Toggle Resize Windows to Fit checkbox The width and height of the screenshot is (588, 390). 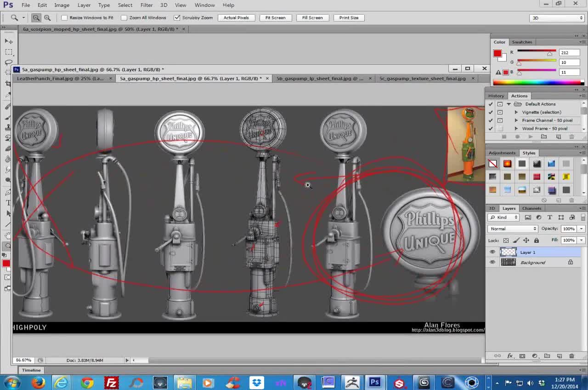point(64,17)
